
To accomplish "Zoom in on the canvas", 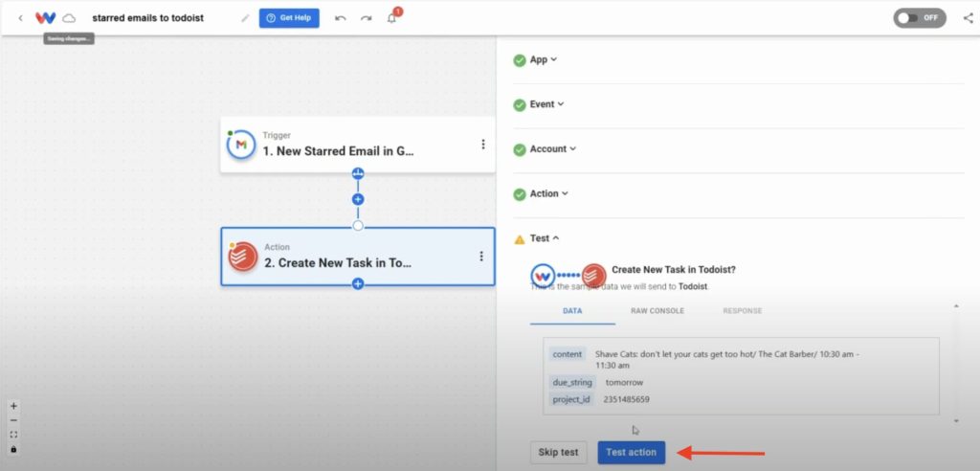I will pos(13,406).
